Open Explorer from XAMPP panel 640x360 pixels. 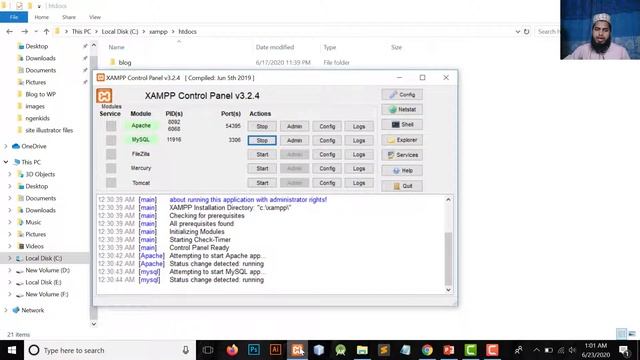click(402, 140)
